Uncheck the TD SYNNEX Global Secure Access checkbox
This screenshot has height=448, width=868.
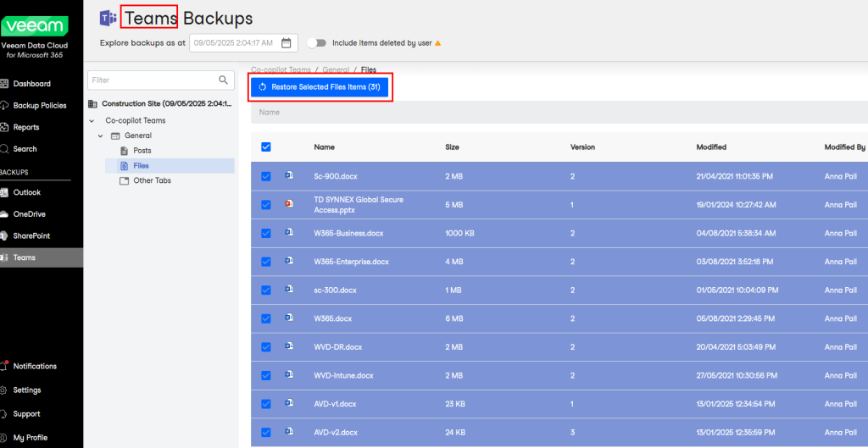265,205
